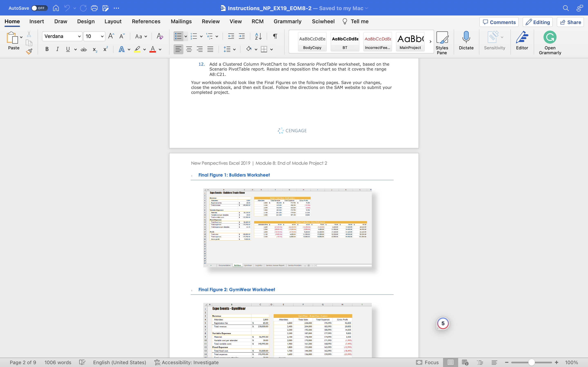Click the Show/Hide paragraph marks icon
588x367 pixels.
point(275,36)
